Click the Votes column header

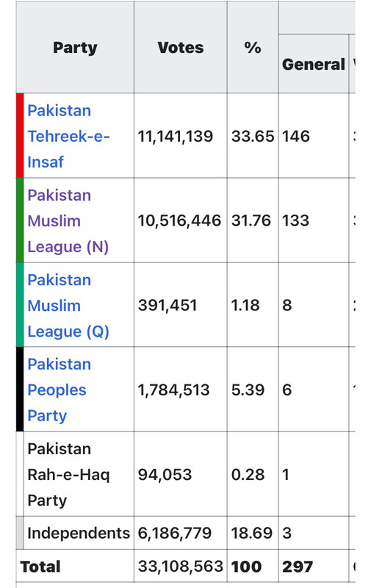pos(181,47)
